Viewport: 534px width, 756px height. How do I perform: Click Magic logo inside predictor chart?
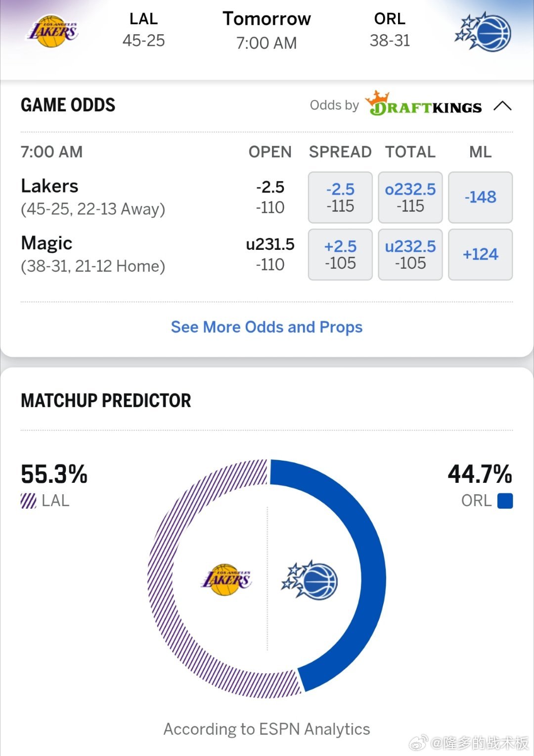[x=310, y=579]
